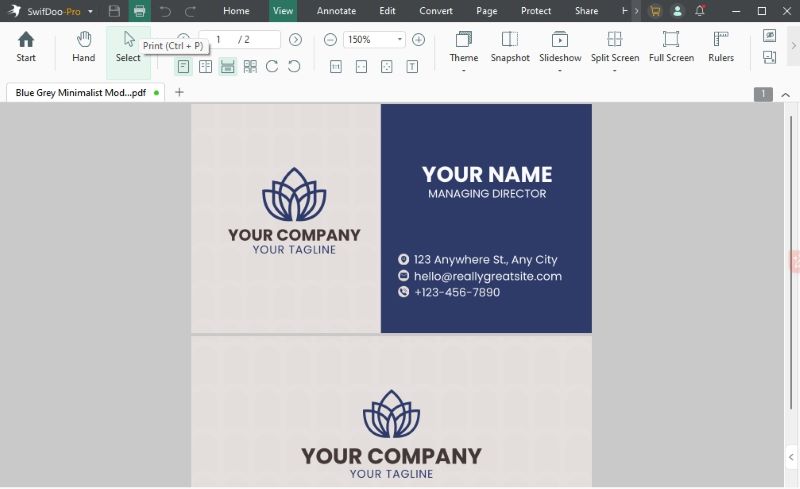Collapse the ribbon with the up chevron
This screenshot has width=800, height=489.
click(x=786, y=94)
